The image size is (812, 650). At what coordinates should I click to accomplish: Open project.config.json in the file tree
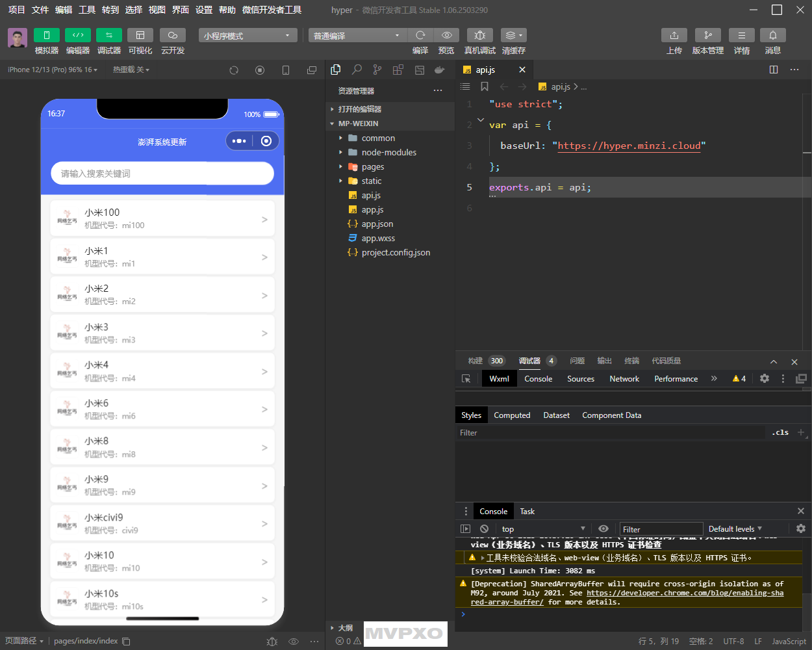[x=390, y=252]
